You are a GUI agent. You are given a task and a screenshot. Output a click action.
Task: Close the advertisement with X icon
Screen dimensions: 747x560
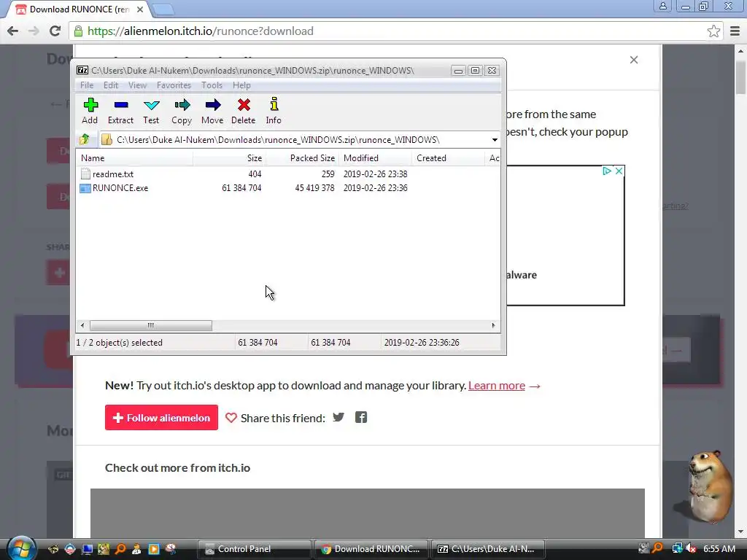point(619,171)
